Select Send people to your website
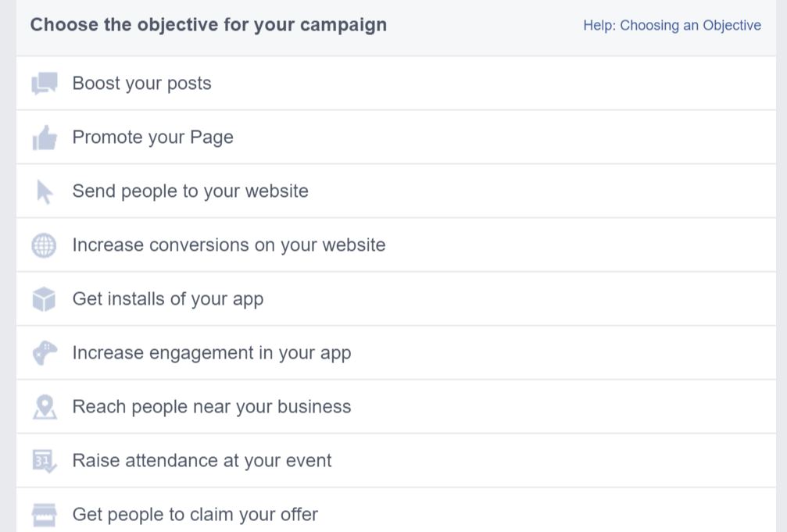This screenshot has width=787, height=532. pos(190,191)
